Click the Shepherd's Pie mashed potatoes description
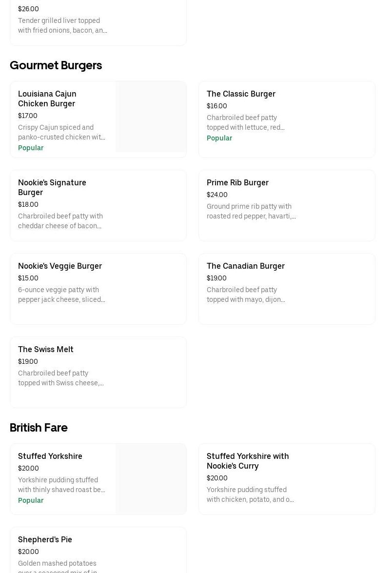The height and width of the screenshot is (573, 392). coord(58,567)
